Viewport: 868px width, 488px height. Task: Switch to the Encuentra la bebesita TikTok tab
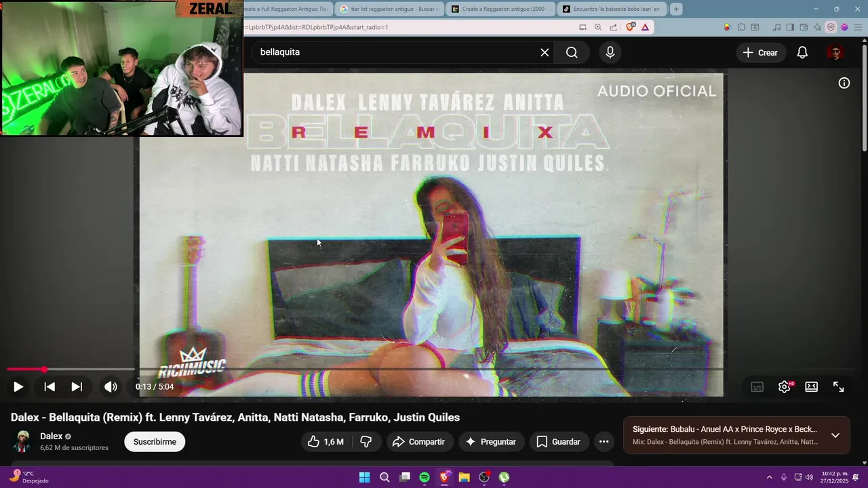(612, 9)
